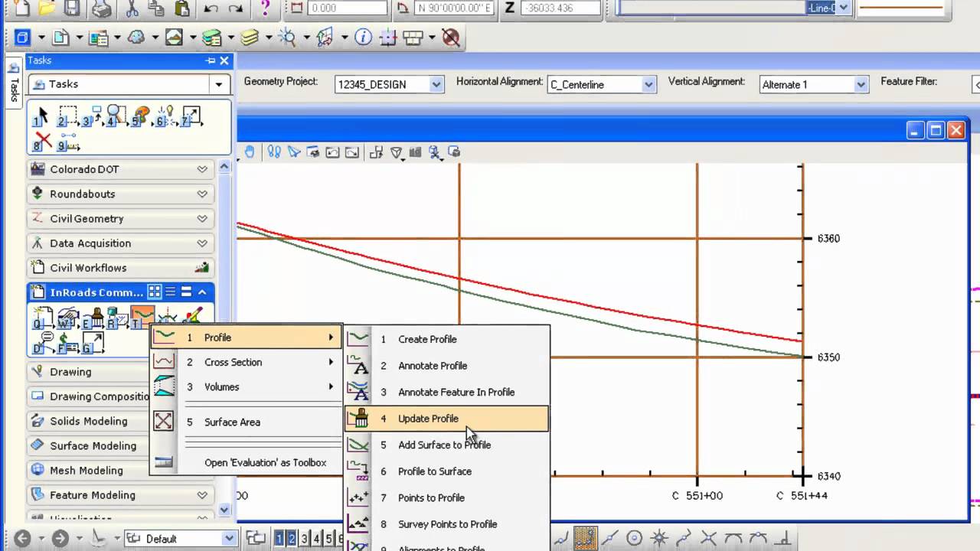Open the Cross Section submenu
This screenshot has height=551, width=980.
pyautogui.click(x=247, y=362)
